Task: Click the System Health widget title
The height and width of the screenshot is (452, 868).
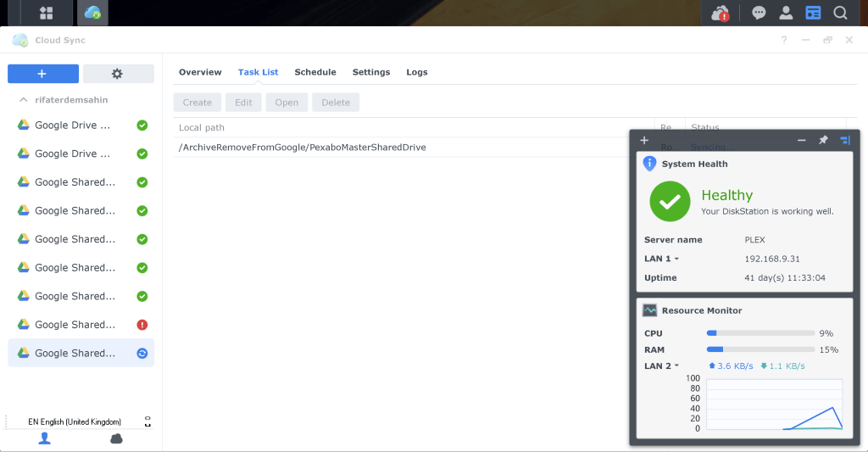Action: click(695, 164)
